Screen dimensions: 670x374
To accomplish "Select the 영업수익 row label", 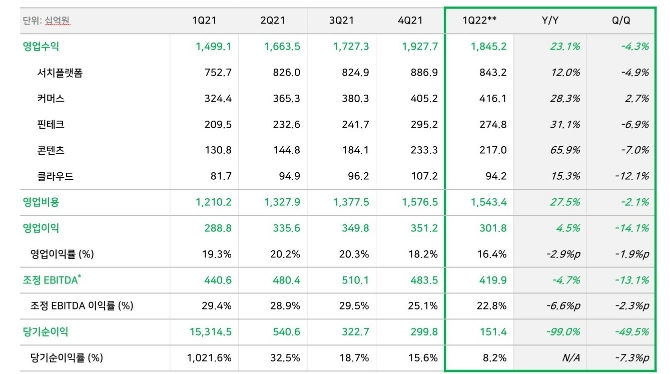I will click(41, 47).
